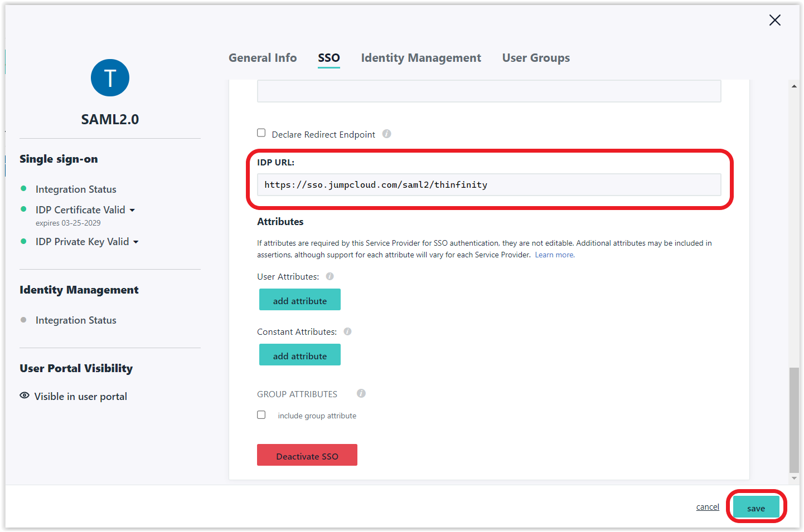Enable Declare Redirect Endpoint checkbox
This screenshot has width=804, height=532.
261,133
